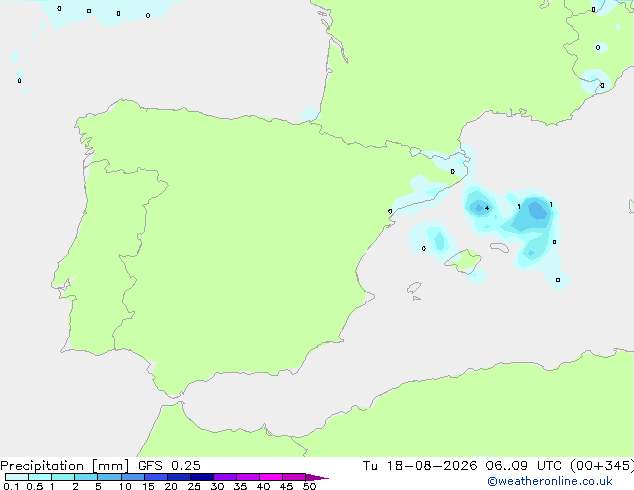Click the "4" precipitation value on the map
The height and width of the screenshot is (490, 634).
487,208
